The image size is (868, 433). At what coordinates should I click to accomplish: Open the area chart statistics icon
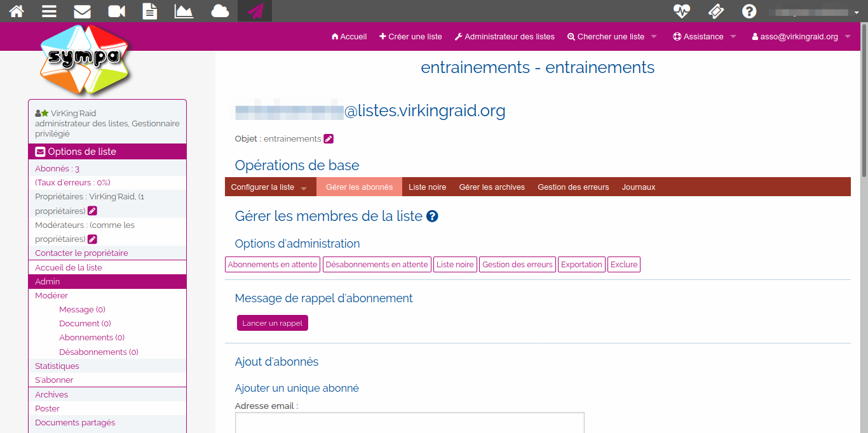click(184, 11)
